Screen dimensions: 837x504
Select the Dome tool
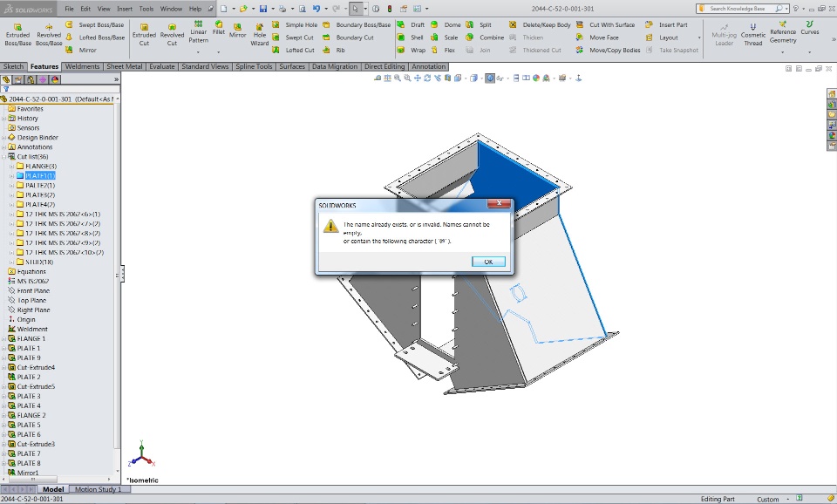[x=446, y=24]
